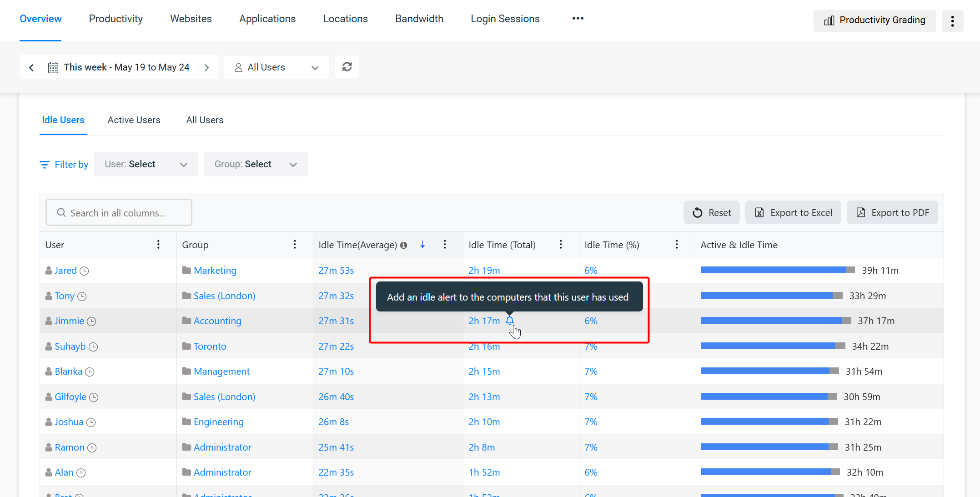The width and height of the screenshot is (980, 497).
Task: Toggle the Idle Time(Average) sort arrow
Action: pos(422,245)
